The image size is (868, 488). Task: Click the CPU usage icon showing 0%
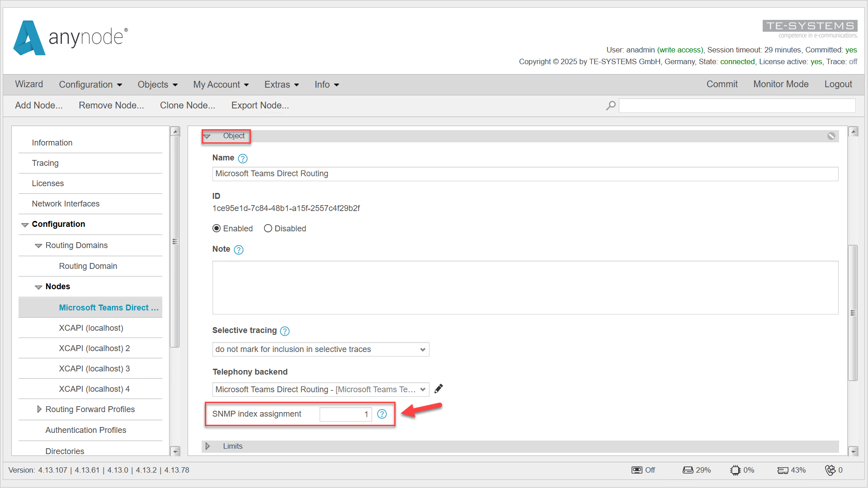(736, 470)
